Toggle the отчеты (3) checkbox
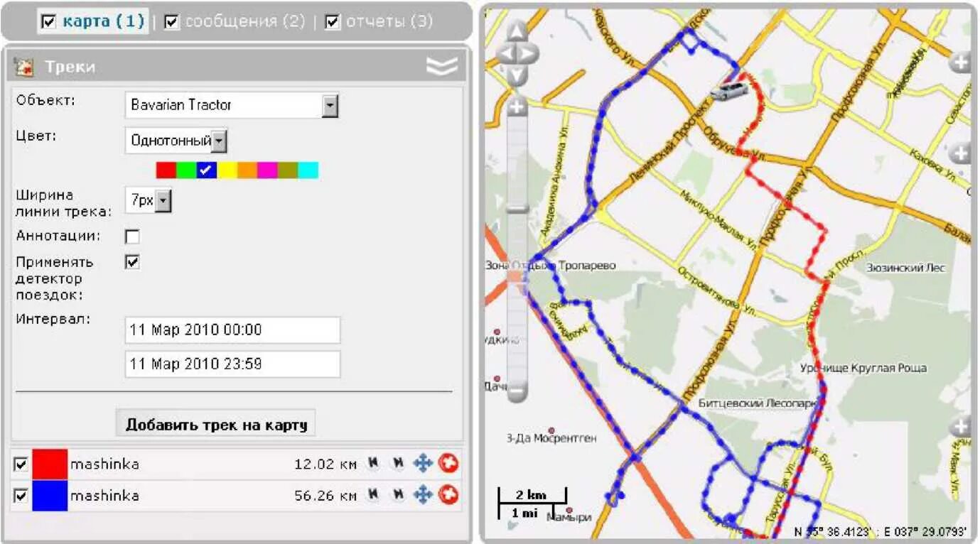 [x=332, y=22]
